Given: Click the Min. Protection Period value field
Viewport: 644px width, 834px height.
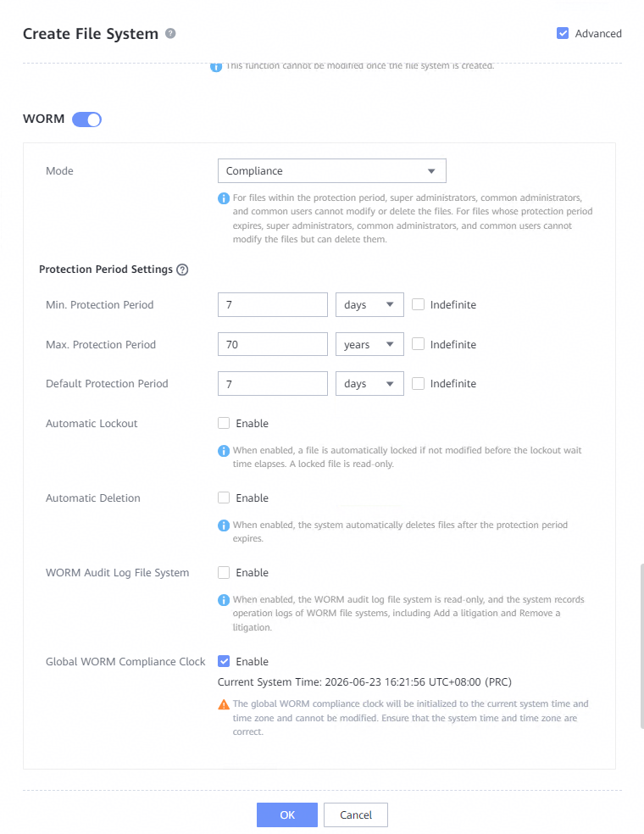Looking at the screenshot, I should [x=273, y=305].
